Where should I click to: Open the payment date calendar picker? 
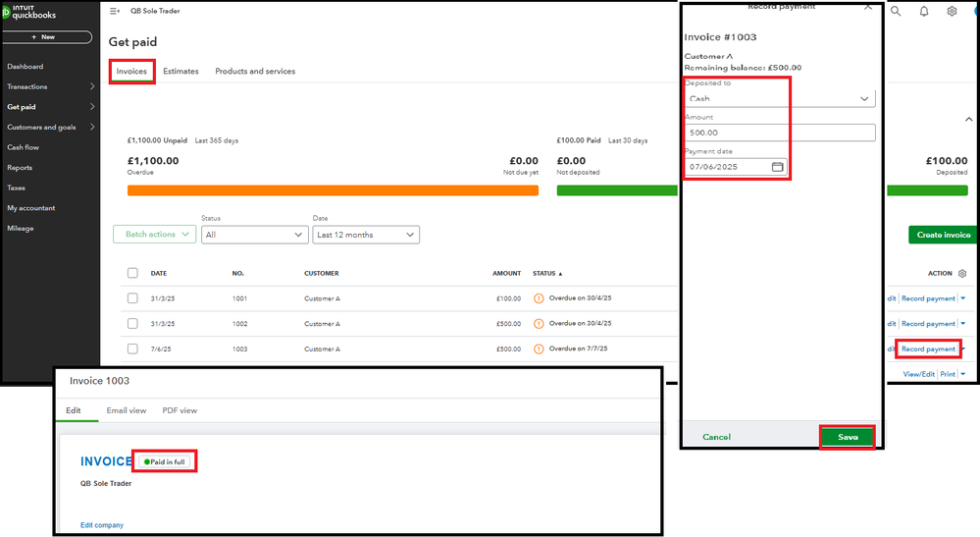777,167
